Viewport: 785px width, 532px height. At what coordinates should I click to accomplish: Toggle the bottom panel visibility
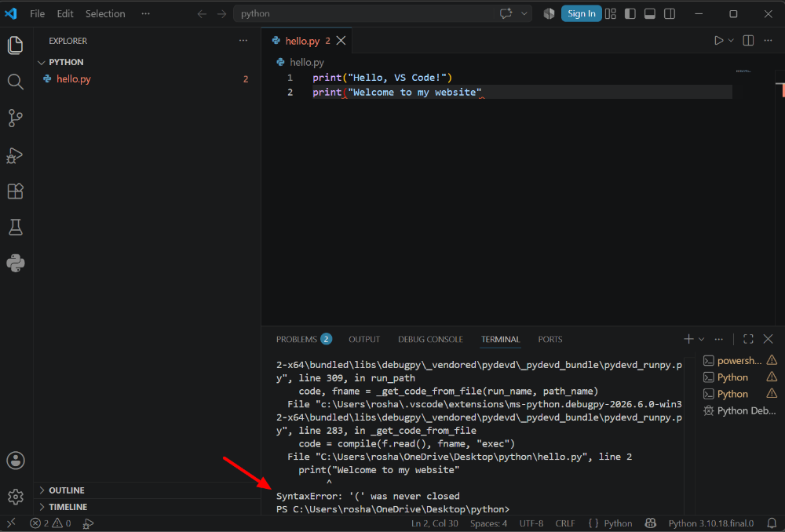coord(650,13)
